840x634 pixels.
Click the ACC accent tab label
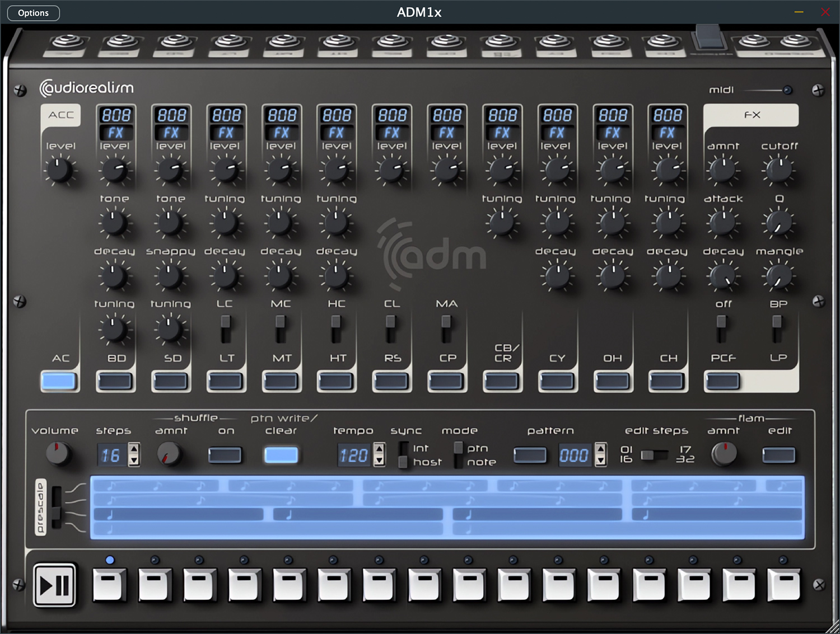coord(61,115)
